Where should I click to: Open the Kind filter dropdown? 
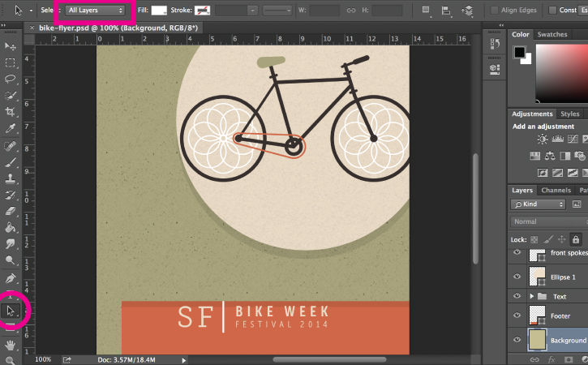[x=538, y=204]
